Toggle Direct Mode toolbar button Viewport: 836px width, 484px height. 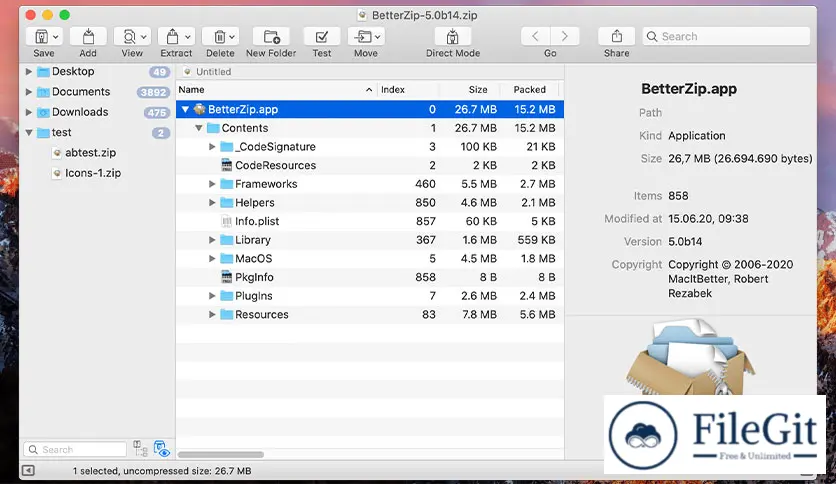(x=453, y=37)
